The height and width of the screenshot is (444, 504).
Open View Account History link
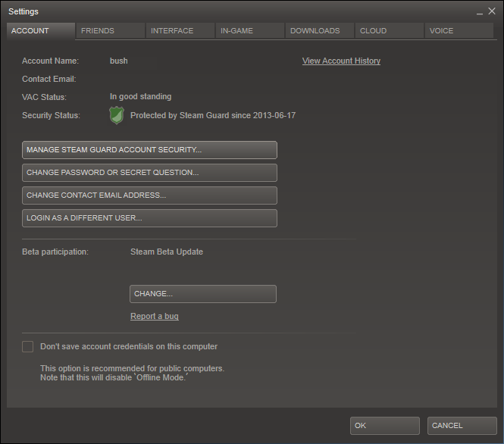(x=341, y=61)
